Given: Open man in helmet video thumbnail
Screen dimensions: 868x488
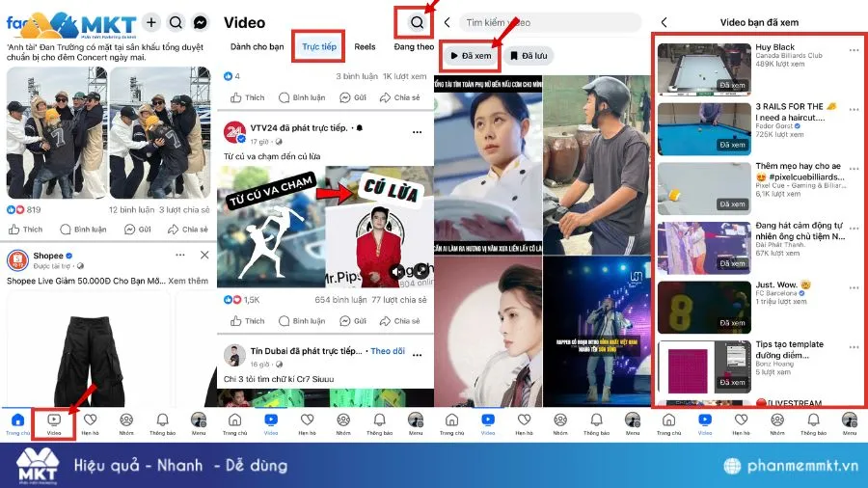Looking at the screenshot, I should tap(597, 165).
